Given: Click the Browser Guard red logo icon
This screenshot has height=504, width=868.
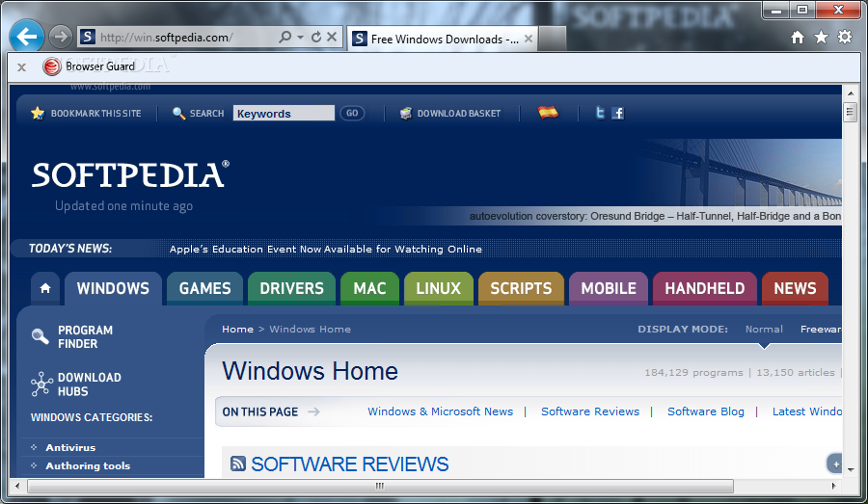Looking at the screenshot, I should point(51,66).
